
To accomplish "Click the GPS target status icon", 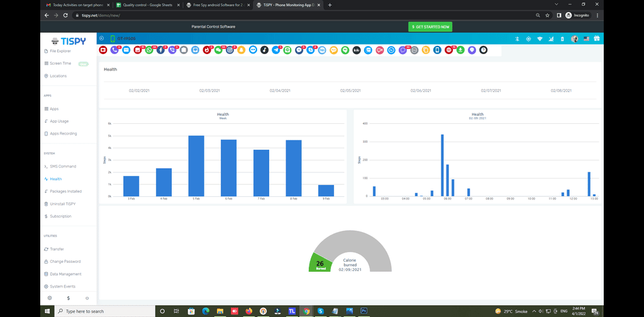I will click(528, 39).
